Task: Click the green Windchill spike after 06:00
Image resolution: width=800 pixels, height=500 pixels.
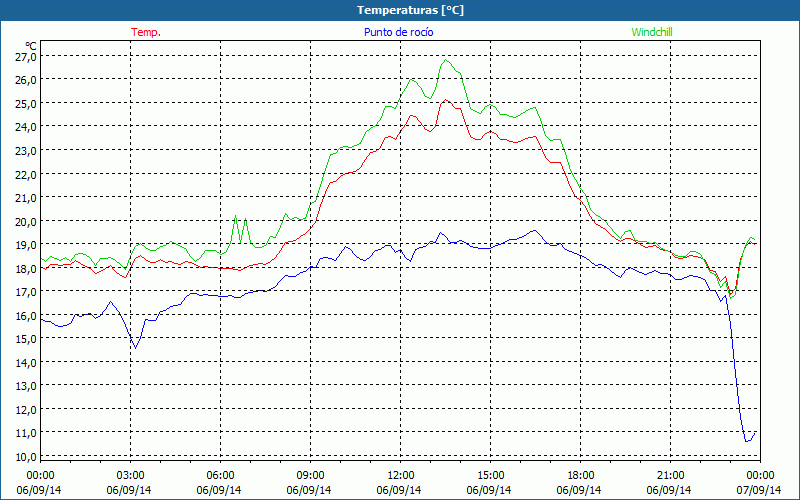Action: pyautogui.click(x=236, y=216)
